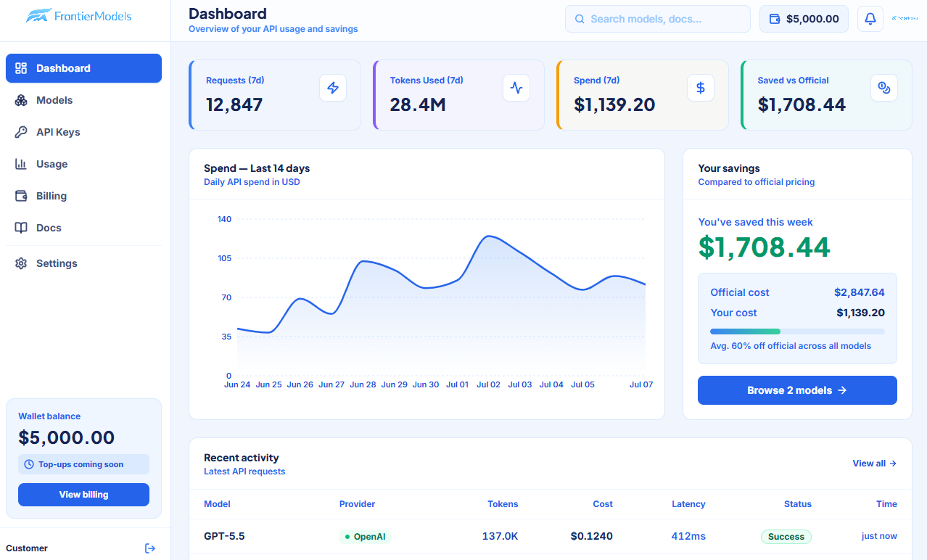927x560 pixels.
Task: Navigate to Billing in sidebar
Action: [x=83, y=196]
